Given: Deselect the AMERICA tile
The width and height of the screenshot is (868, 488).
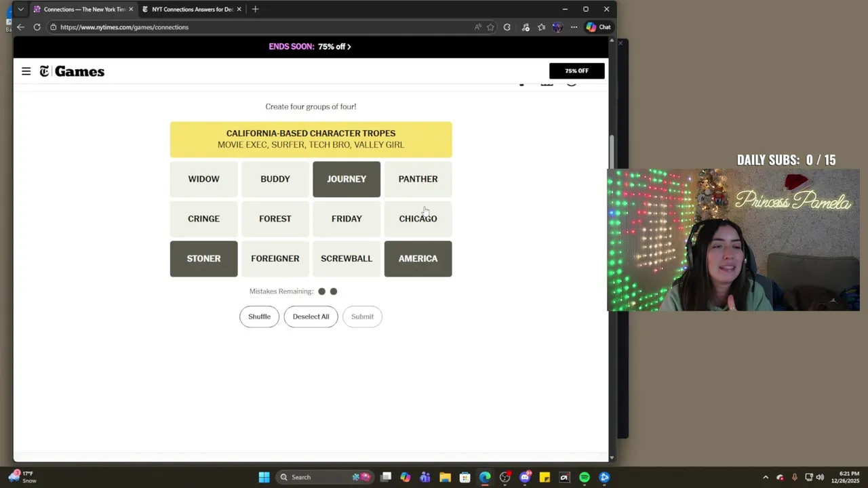Looking at the screenshot, I should pyautogui.click(x=418, y=259).
